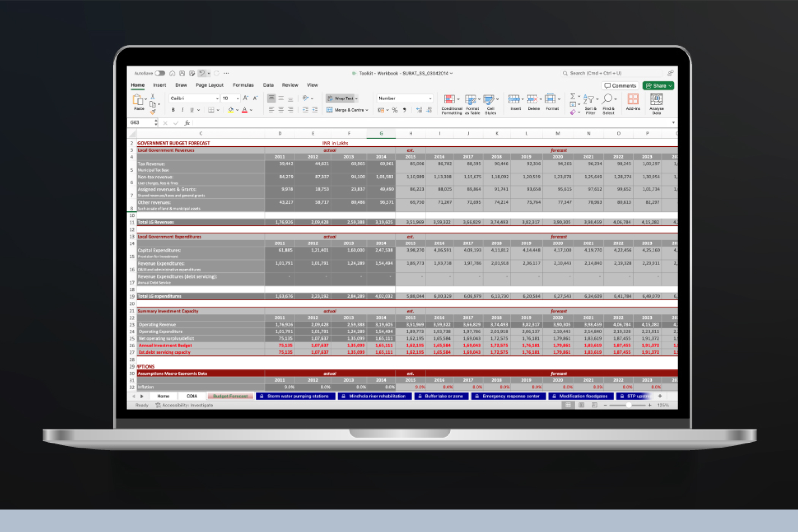798x532 pixels.
Task: Click the Increase Font Size icon
Action: [245, 98]
